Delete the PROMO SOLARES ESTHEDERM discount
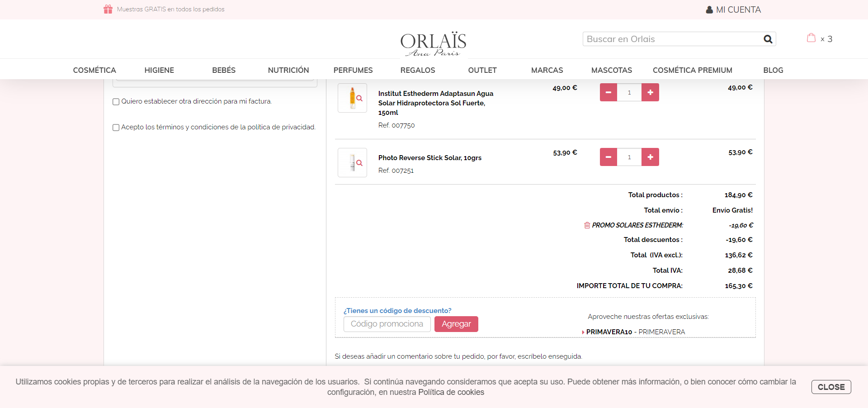The width and height of the screenshot is (868, 408). click(x=587, y=225)
